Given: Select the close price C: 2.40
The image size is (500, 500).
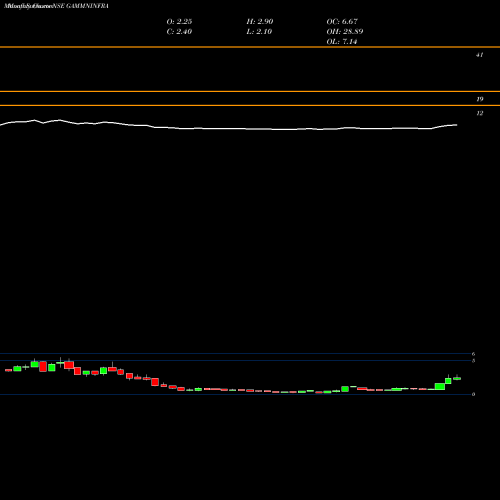Looking at the screenshot, I should pos(179,31).
